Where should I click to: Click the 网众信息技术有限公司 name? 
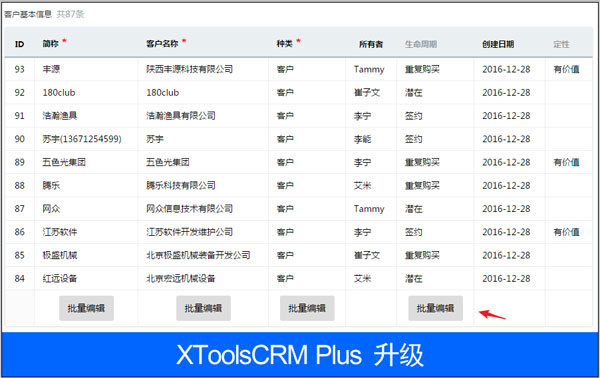click(189, 209)
